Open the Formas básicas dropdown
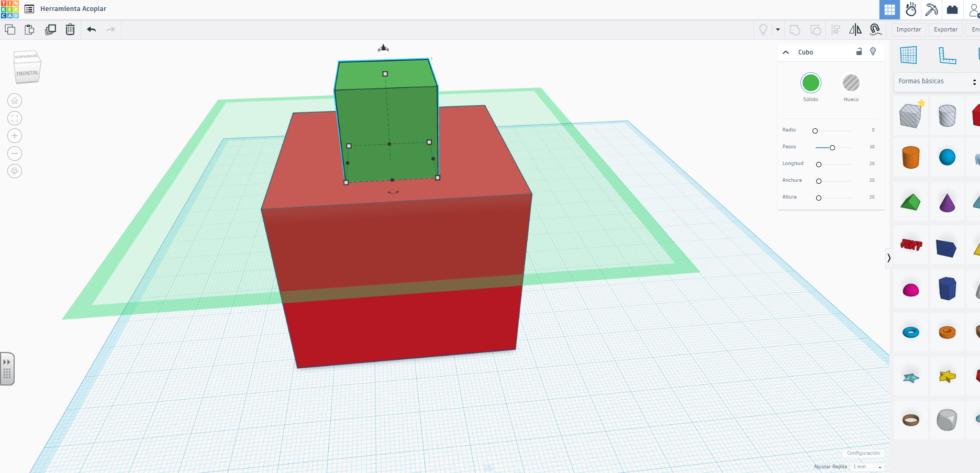This screenshot has height=473, width=980. click(936, 82)
